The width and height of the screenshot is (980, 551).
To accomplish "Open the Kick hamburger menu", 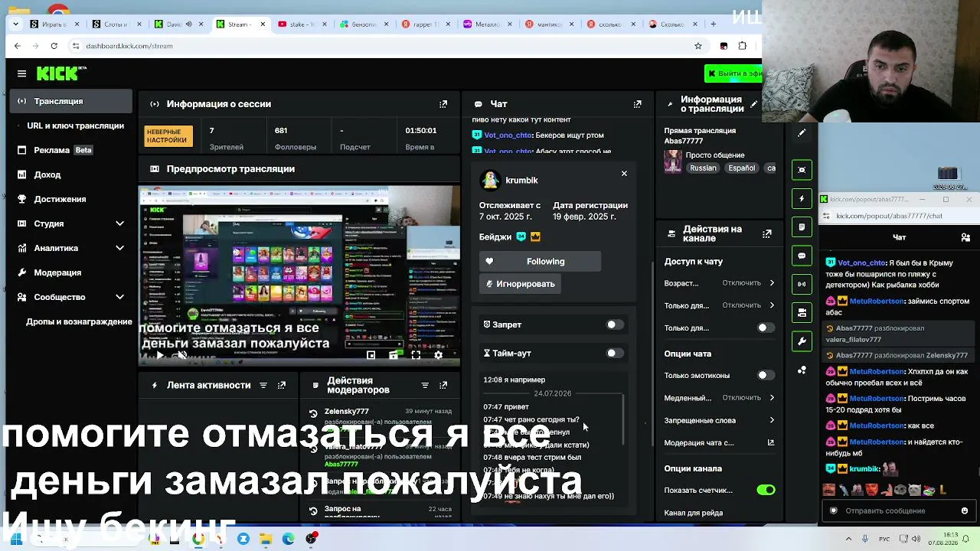I will pos(21,73).
